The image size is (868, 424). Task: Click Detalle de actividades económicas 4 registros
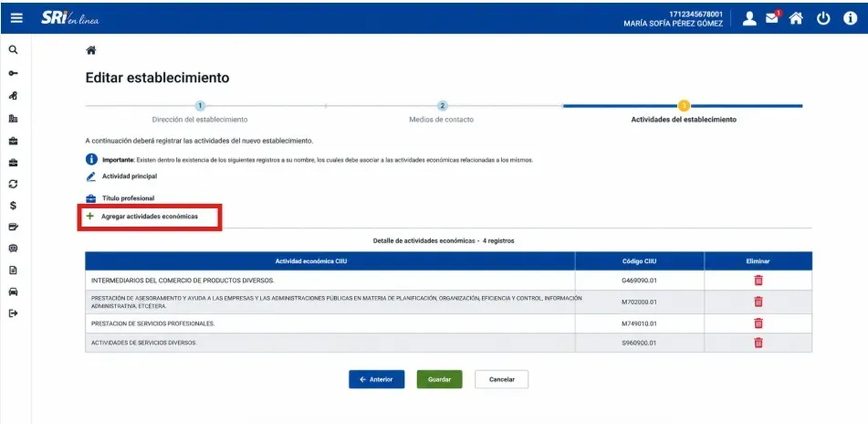444,241
